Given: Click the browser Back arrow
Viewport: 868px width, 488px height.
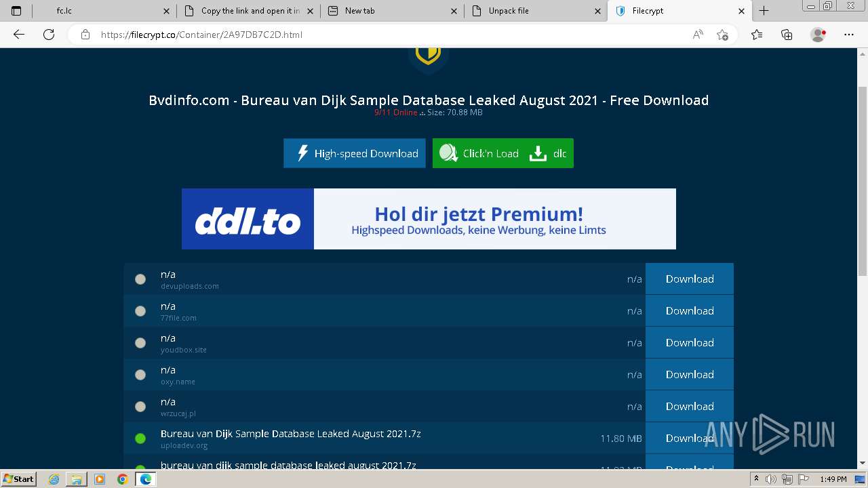Looking at the screenshot, I should click(x=19, y=35).
